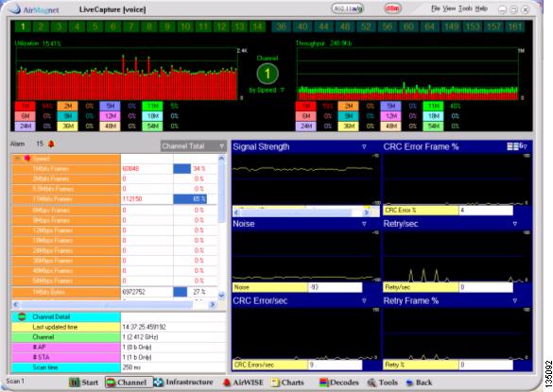Open the Channel screen button
Image resolution: width=553 pixels, height=392 pixels.
tap(129, 383)
